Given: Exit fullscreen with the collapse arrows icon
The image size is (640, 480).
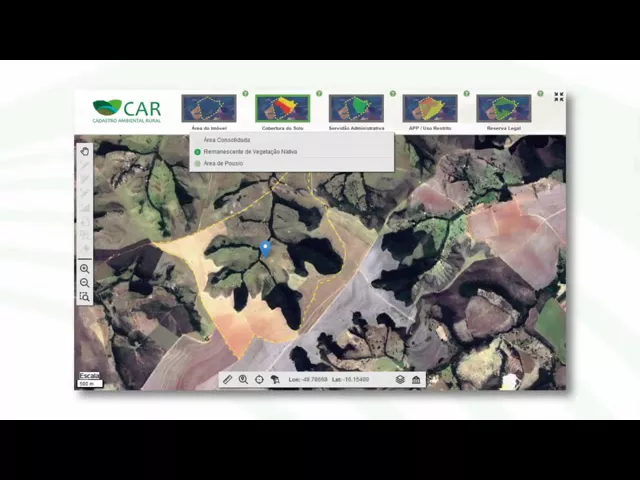Looking at the screenshot, I should tap(559, 97).
